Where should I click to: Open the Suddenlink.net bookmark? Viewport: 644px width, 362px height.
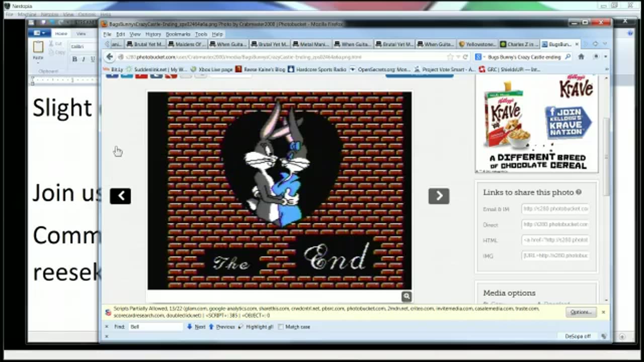(x=156, y=69)
